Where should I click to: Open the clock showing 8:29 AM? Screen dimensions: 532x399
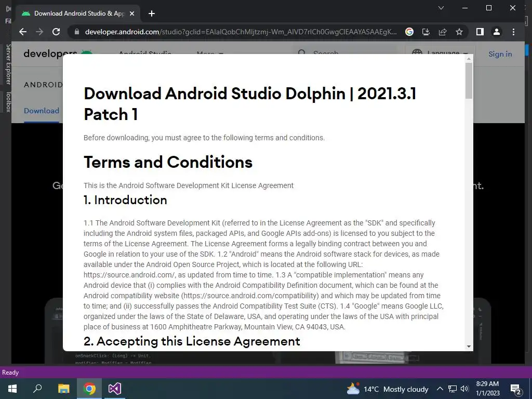click(488, 389)
